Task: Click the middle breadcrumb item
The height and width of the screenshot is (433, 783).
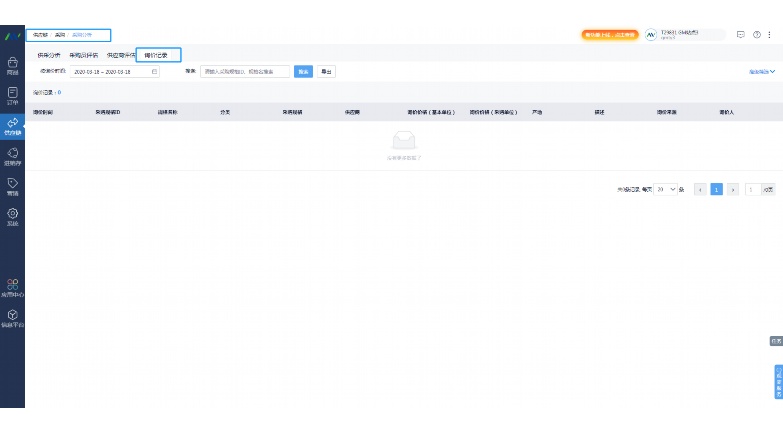Action: click(60, 35)
